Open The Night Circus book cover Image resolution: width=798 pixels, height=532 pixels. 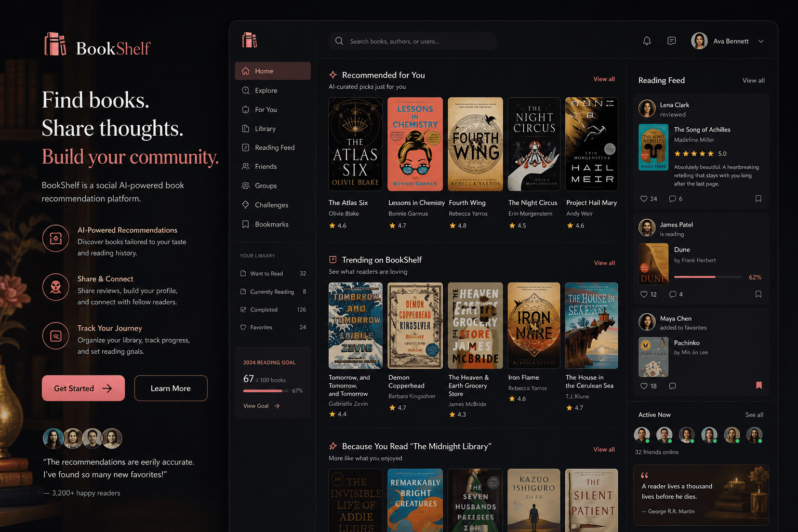coord(534,144)
